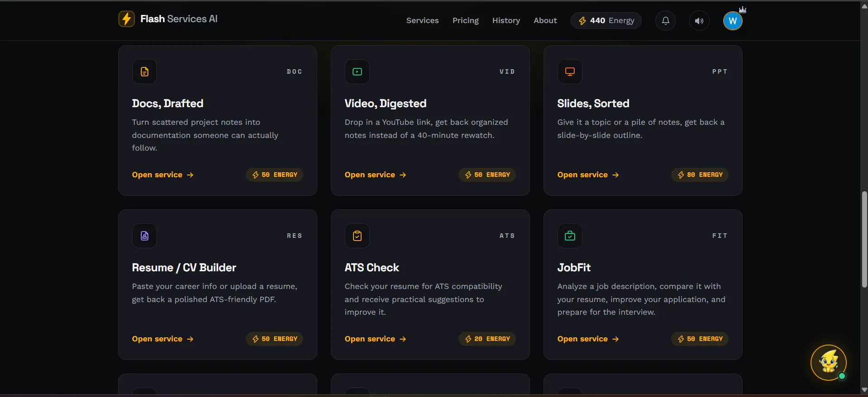Open service for ATS Check

click(x=375, y=339)
